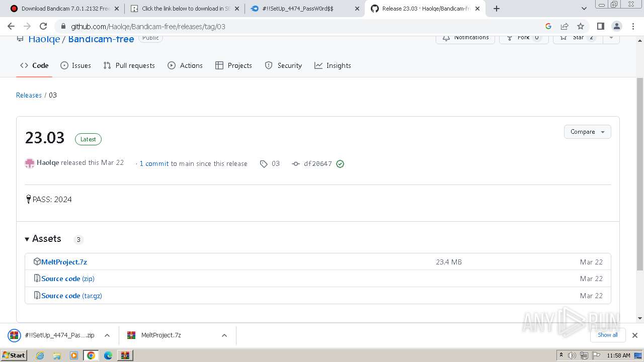This screenshot has height=362, width=644.
Task: Collapse the Assets section
Action: tap(43, 239)
